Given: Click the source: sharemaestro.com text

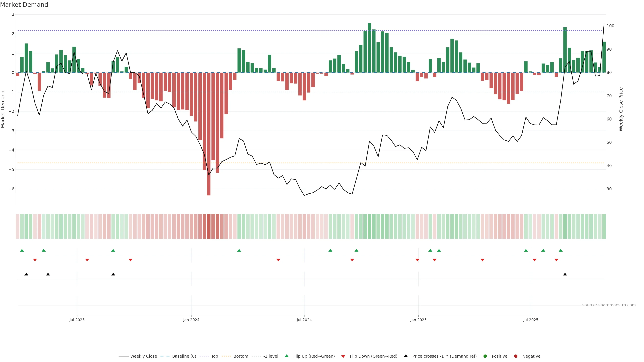Looking at the screenshot, I should point(609,305).
